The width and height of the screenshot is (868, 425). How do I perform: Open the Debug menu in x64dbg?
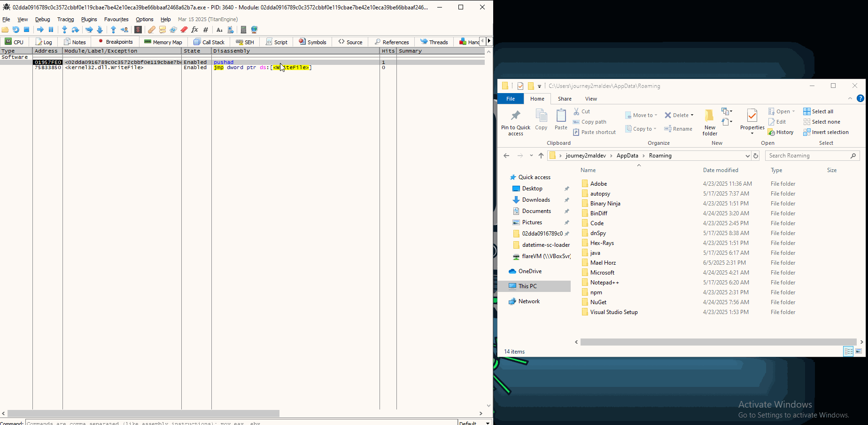pos(42,19)
